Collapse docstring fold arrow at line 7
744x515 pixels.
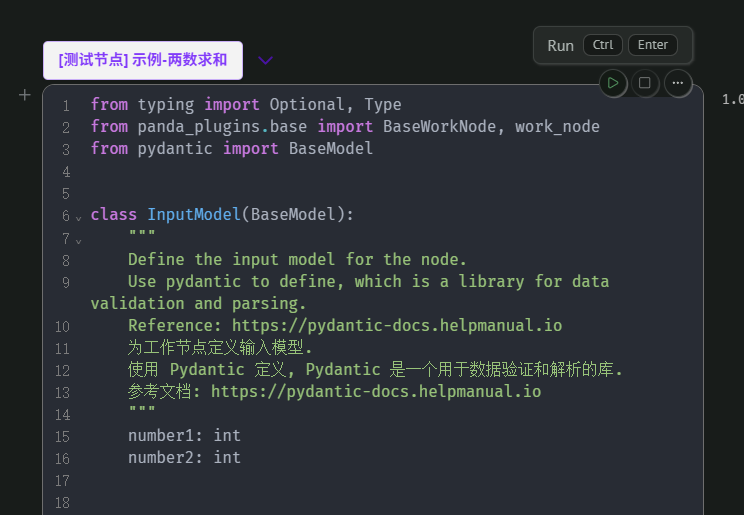click(x=79, y=241)
